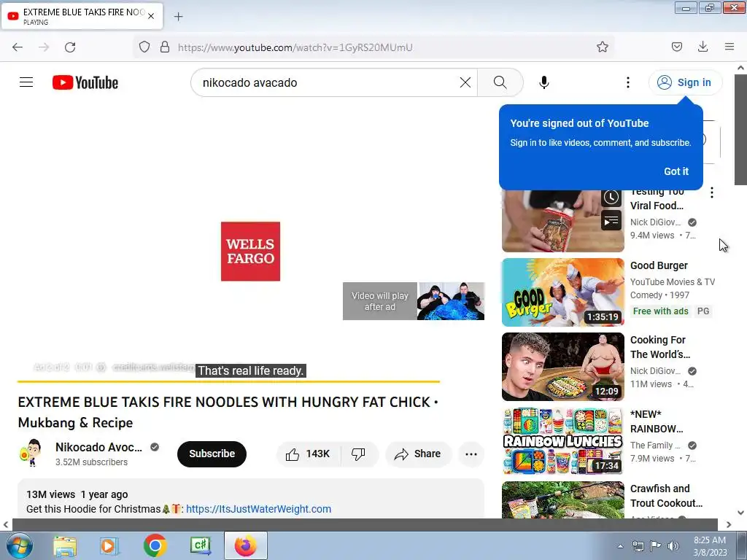747x560 pixels.
Task: Add Viral Food video to Watch later
Action: point(611,198)
